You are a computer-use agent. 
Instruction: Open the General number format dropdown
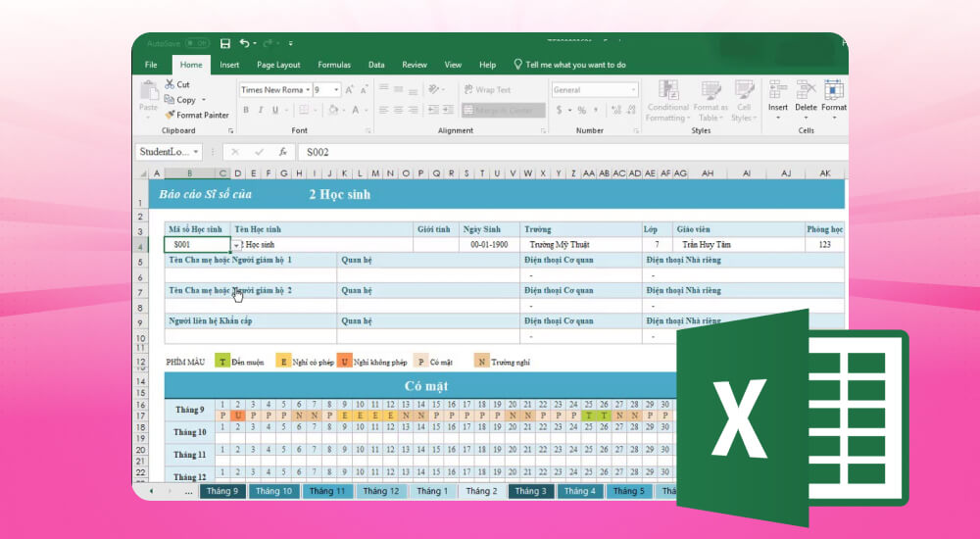[x=633, y=90]
